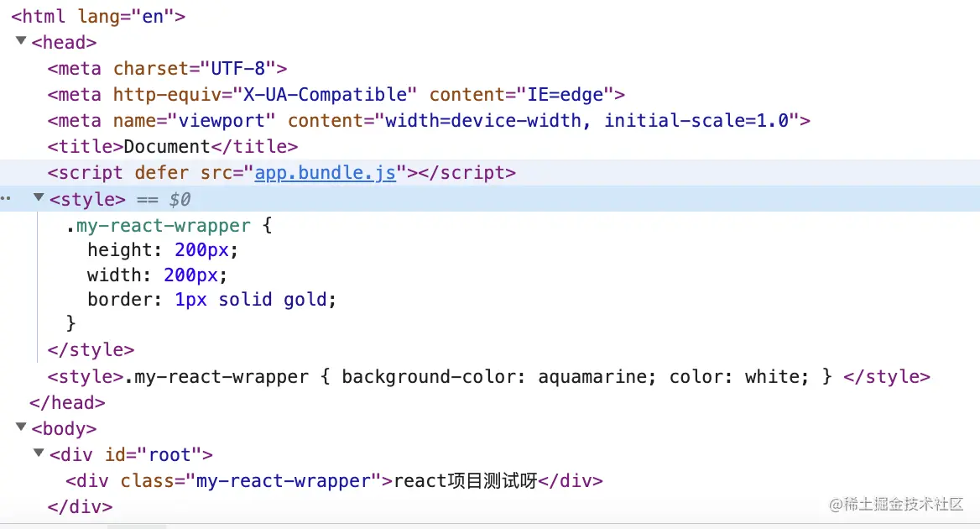Select the meta http-equiv X-UA-Compatible line

[x=336, y=94]
